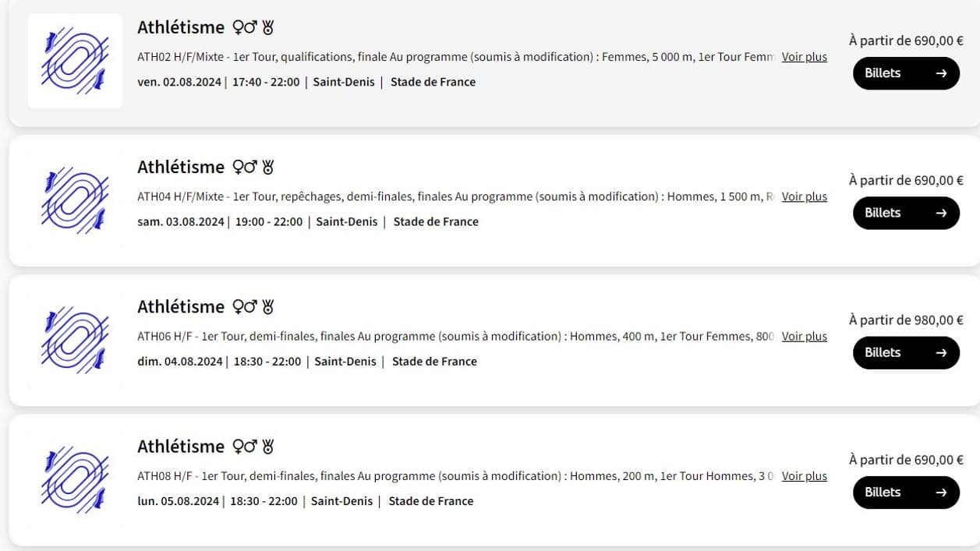Open Billets for the 05.08.2024 session

(906, 492)
